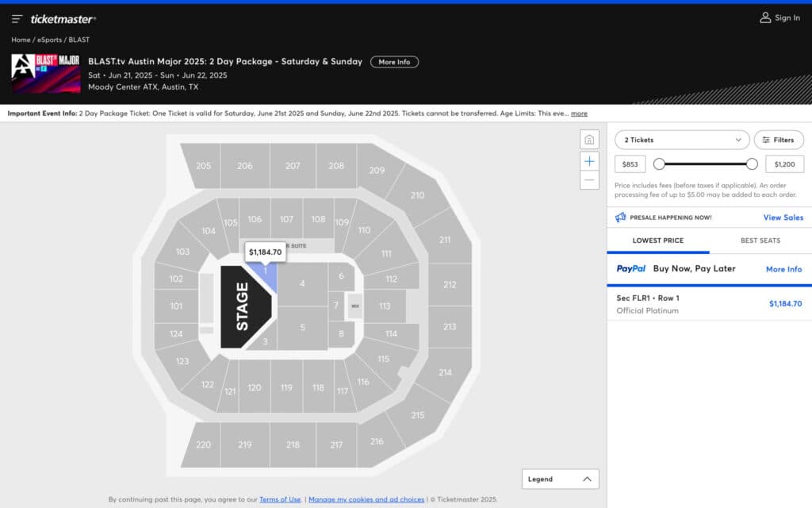Click Manage my cookies and ad choices
Viewport: 812px width, 508px height.
tap(366, 499)
